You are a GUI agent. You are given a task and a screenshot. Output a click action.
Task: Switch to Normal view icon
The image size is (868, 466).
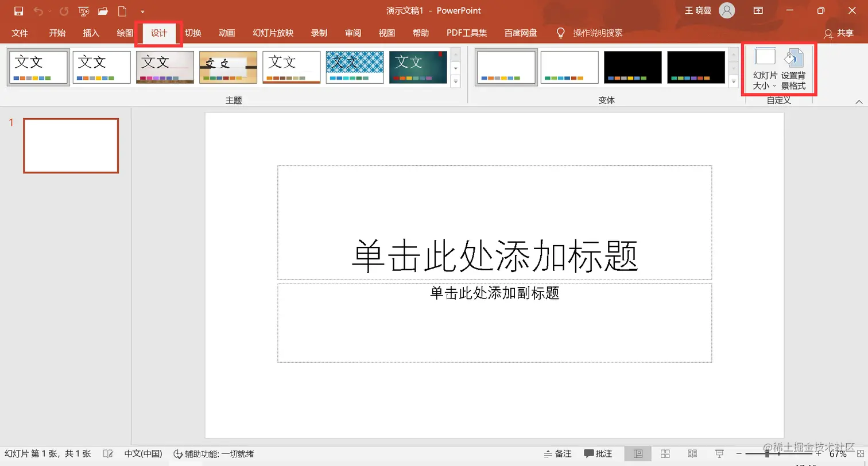[638, 453]
